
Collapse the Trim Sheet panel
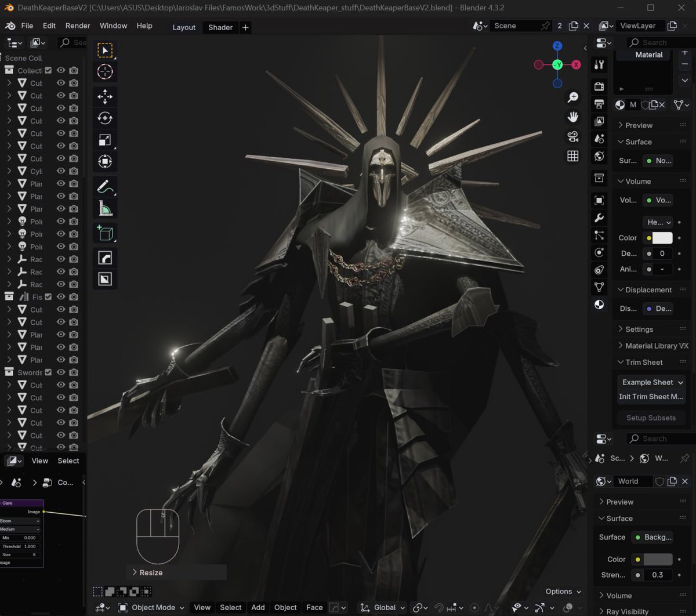tap(640, 363)
